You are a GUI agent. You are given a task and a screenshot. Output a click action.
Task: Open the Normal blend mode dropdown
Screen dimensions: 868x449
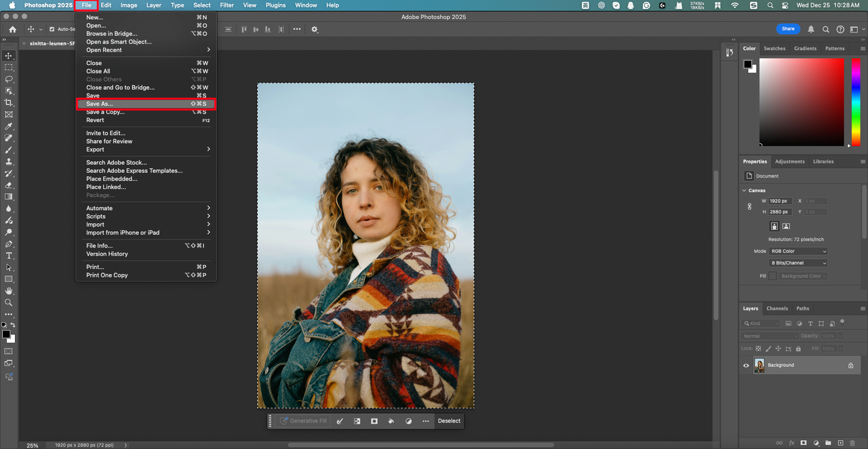click(770, 336)
